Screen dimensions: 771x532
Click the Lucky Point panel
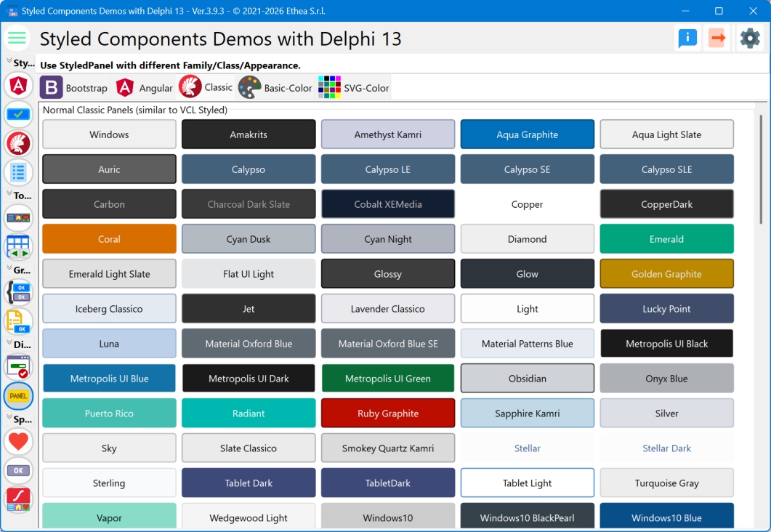(x=667, y=309)
